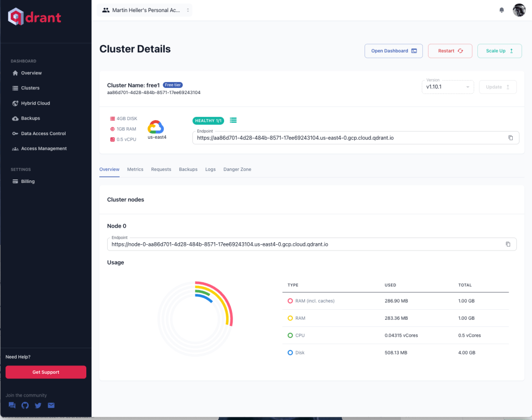The image size is (532, 420).
Task: Go to Hybrid Cloud in the sidebar
Action: pyautogui.click(x=35, y=103)
